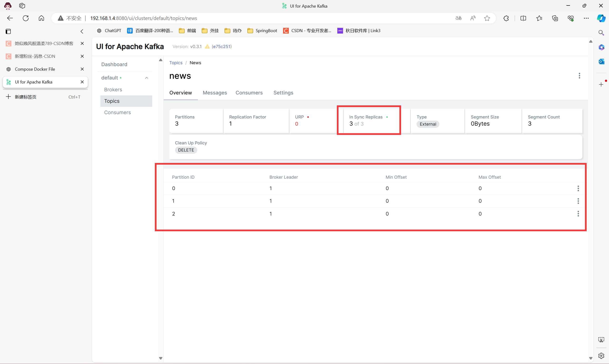
Task: Click the External type badge
Action: tap(427, 124)
